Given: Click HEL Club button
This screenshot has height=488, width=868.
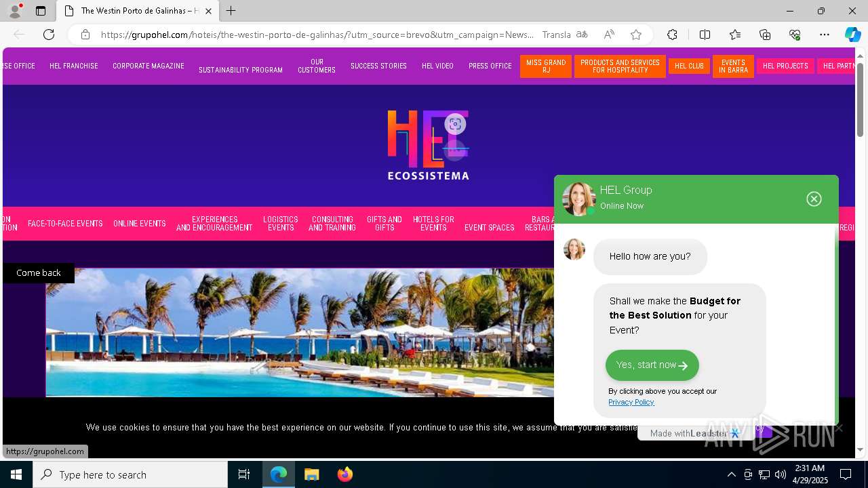Looking at the screenshot, I should point(689,66).
